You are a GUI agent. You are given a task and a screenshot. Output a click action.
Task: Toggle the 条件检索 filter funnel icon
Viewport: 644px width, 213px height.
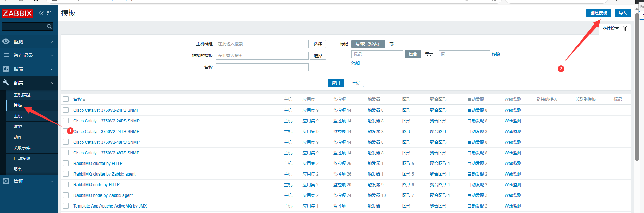pyautogui.click(x=625, y=28)
